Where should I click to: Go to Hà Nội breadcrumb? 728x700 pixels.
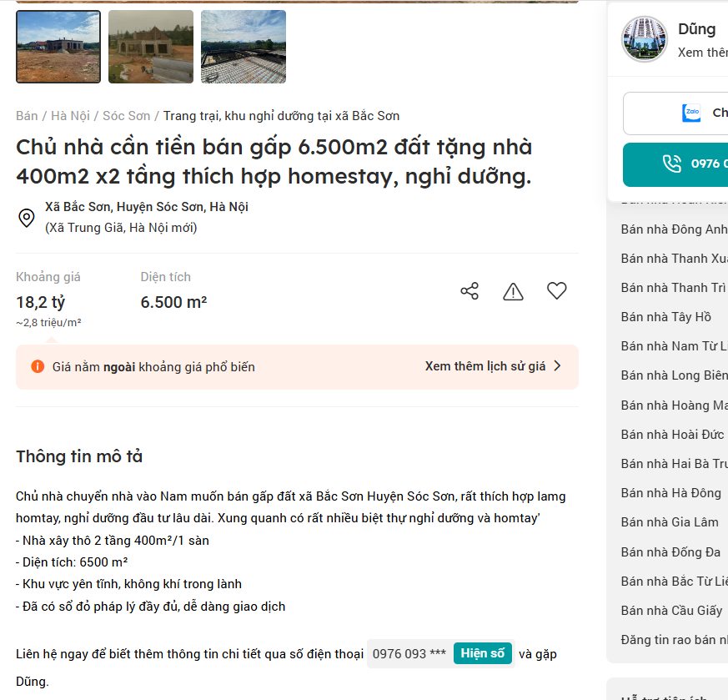point(70,116)
